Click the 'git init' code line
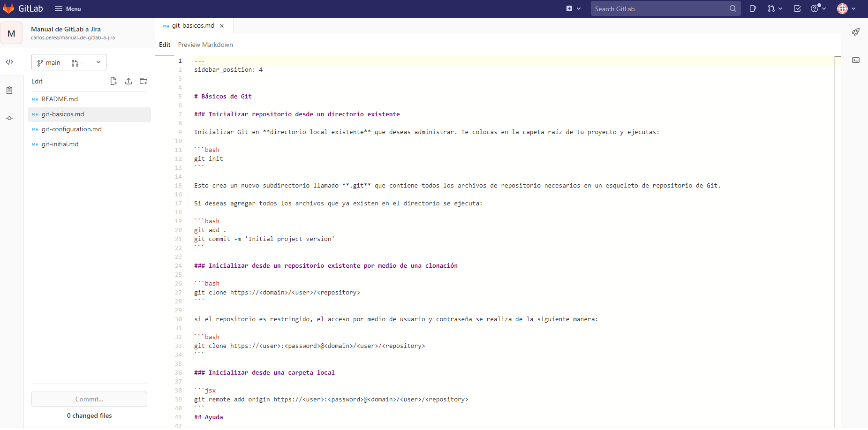Viewport: 868px width, 430px height. pyautogui.click(x=209, y=158)
